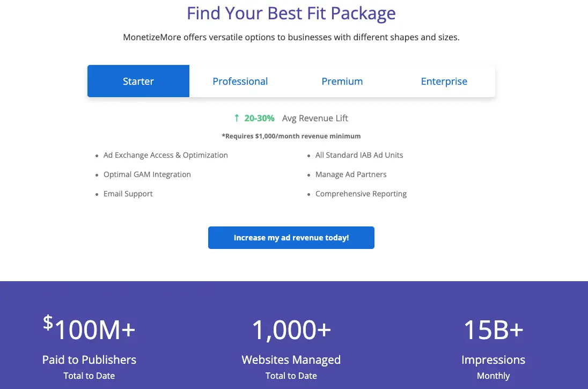Click the "Comprehensive Reporting" feature
The width and height of the screenshot is (588, 389).
(361, 194)
